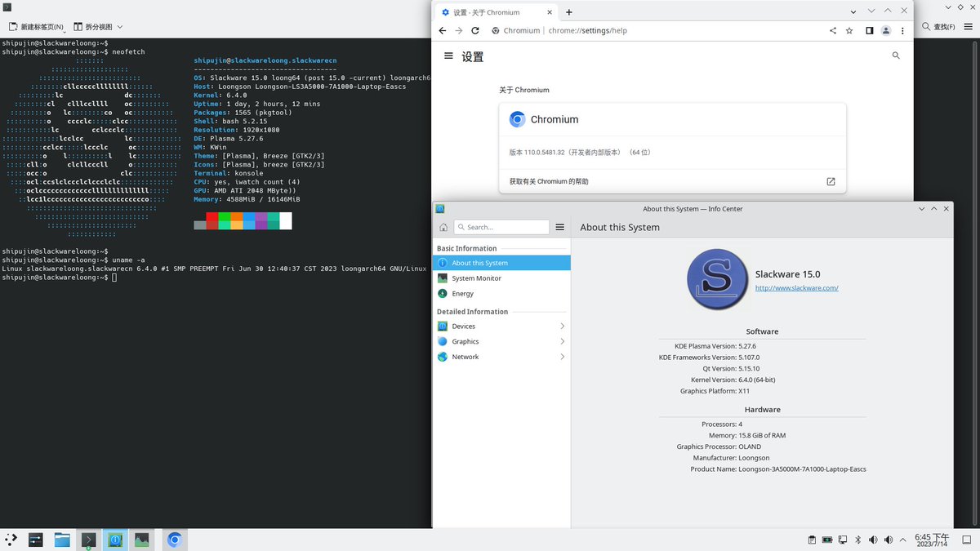Click the Kernel Version 6.4.0 (64-bit) value

click(x=757, y=380)
